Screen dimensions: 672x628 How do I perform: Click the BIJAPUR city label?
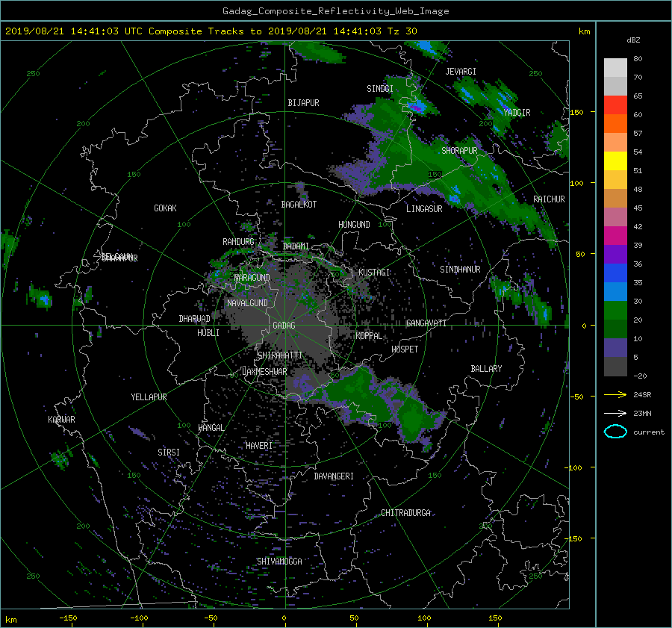303,103
